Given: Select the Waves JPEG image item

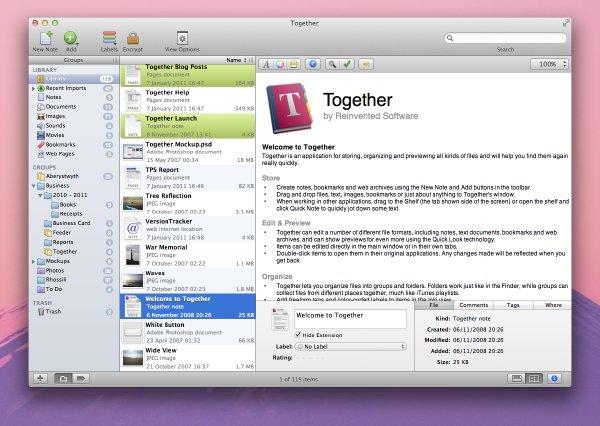Looking at the screenshot, I should click(188, 281).
